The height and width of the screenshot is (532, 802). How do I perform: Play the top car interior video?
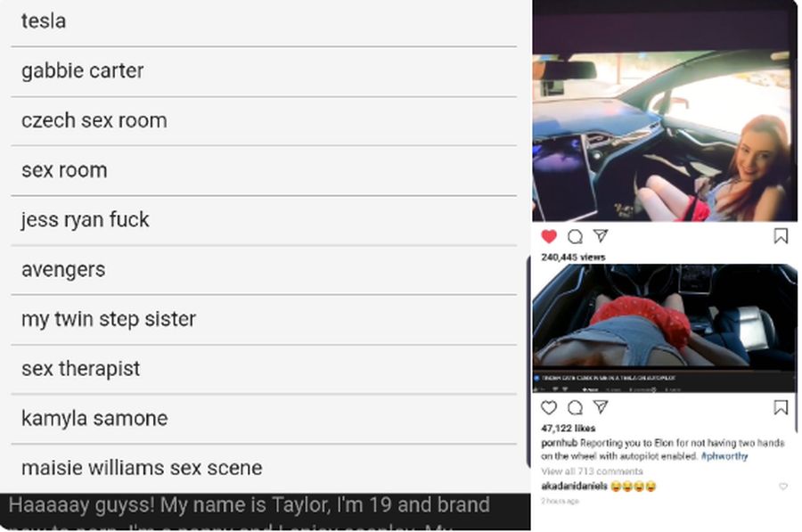(665, 111)
